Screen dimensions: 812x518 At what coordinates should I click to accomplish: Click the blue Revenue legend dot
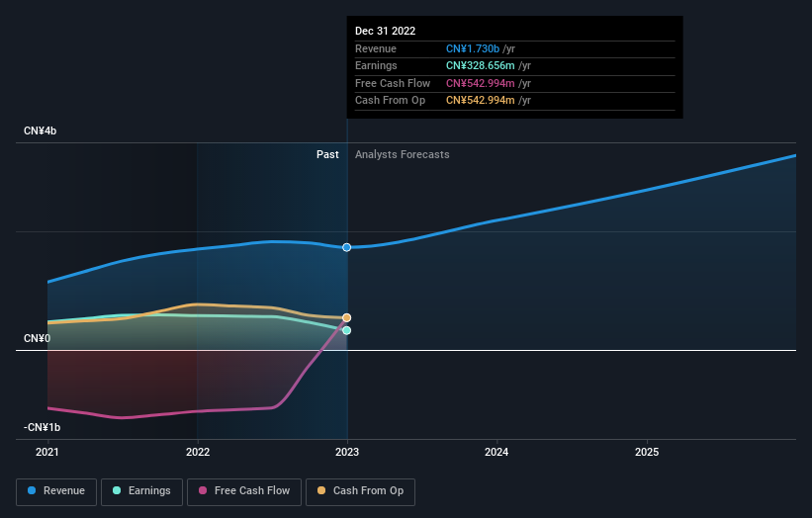coord(32,490)
